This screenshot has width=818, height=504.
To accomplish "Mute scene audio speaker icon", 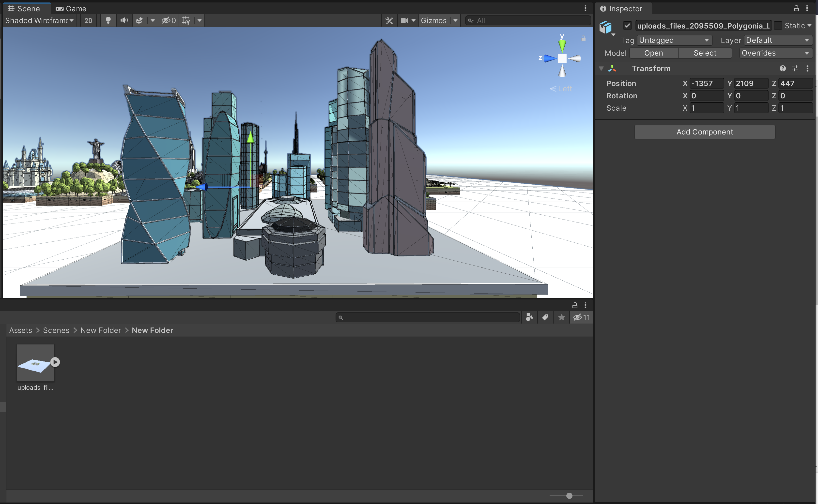I will 124,20.
